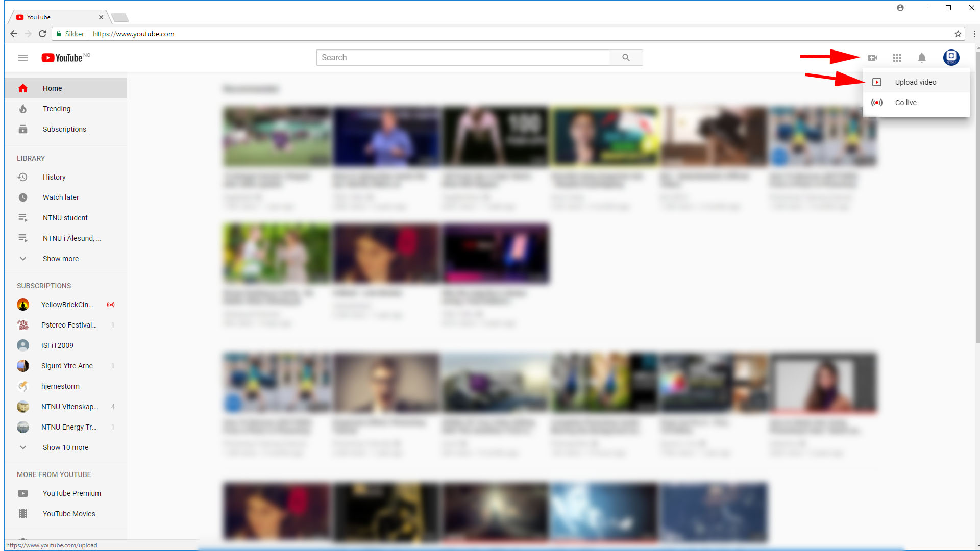Toggle the hamburger guide menu

(x=23, y=58)
